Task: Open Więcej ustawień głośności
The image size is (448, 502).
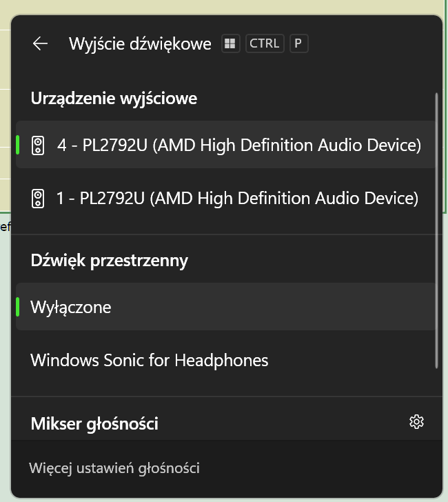Action: pyautogui.click(x=114, y=468)
